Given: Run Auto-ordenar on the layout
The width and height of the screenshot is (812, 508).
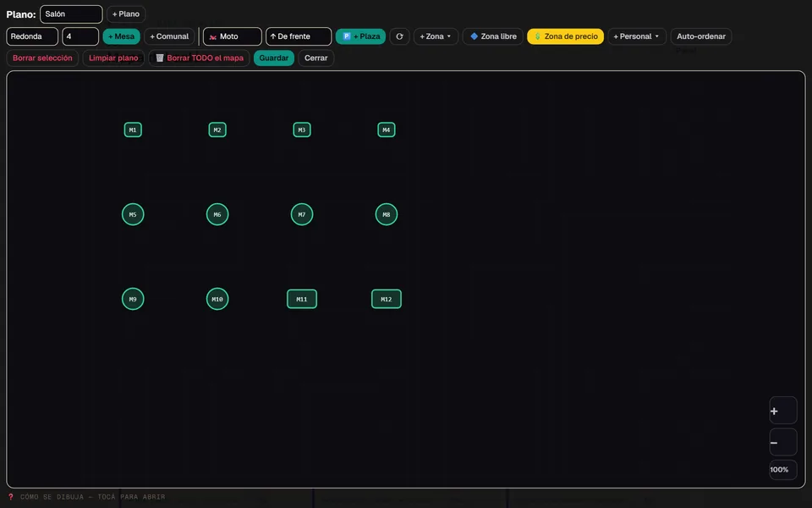Looking at the screenshot, I should click(701, 36).
